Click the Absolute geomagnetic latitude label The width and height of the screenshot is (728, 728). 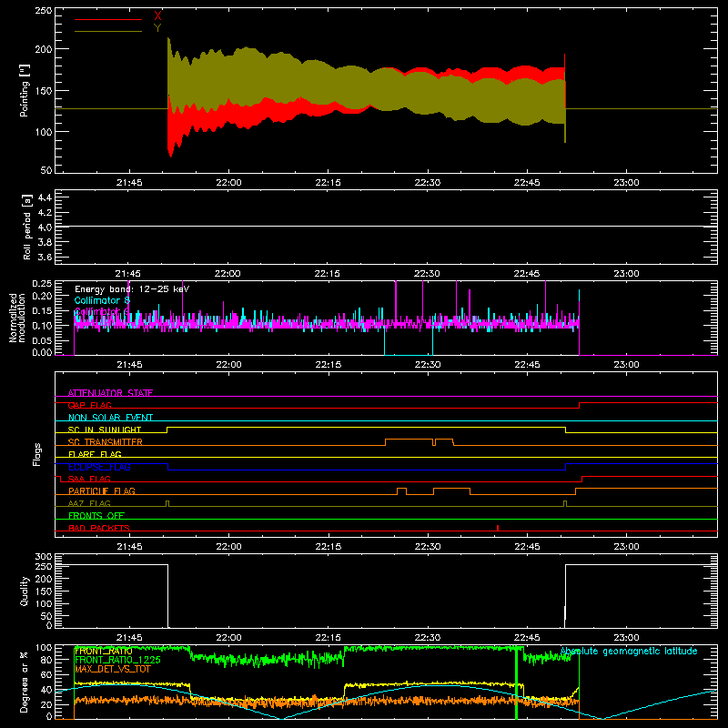coord(629,651)
